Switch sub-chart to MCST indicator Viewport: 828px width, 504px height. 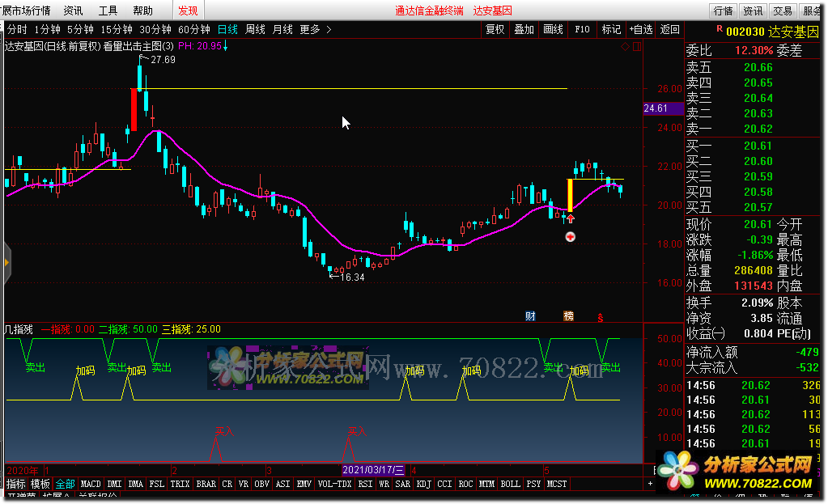(557, 484)
